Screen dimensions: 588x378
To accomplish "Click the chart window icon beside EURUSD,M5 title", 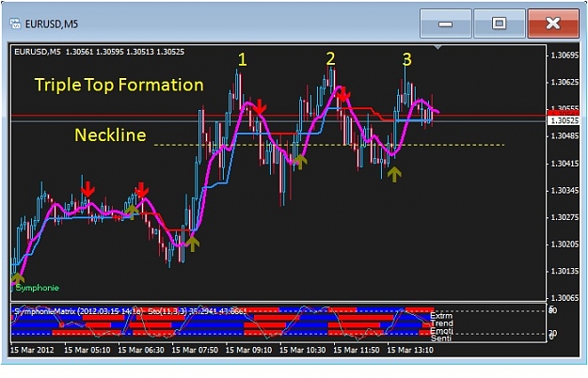I will pyautogui.click(x=15, y=24).
